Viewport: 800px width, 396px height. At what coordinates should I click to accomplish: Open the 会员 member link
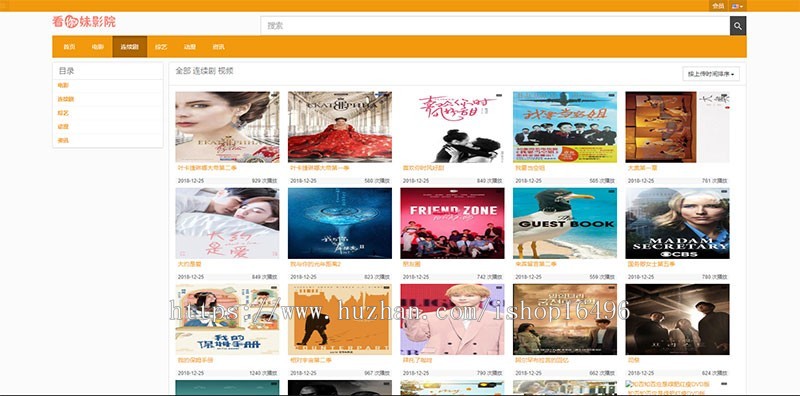(x=718, y=6)
